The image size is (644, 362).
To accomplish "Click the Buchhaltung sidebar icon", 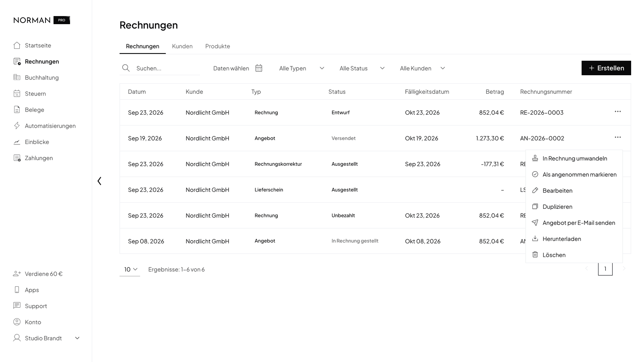I will click(17, 77).
